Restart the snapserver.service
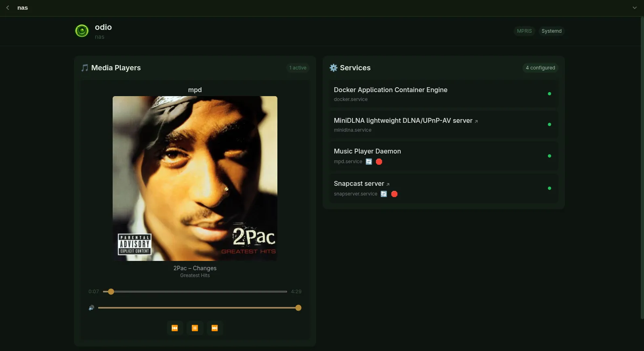 click(384, 194)
